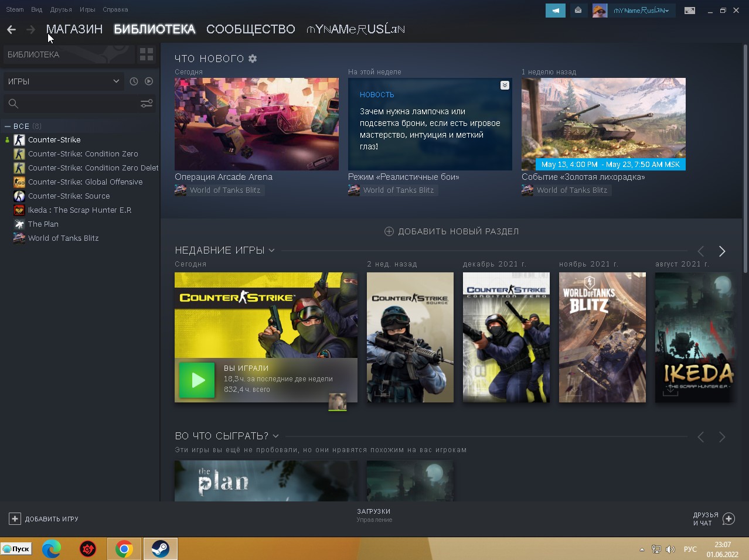
Task: Open the Золотая лихорадка event thumbnail
Action: (604, 124)
